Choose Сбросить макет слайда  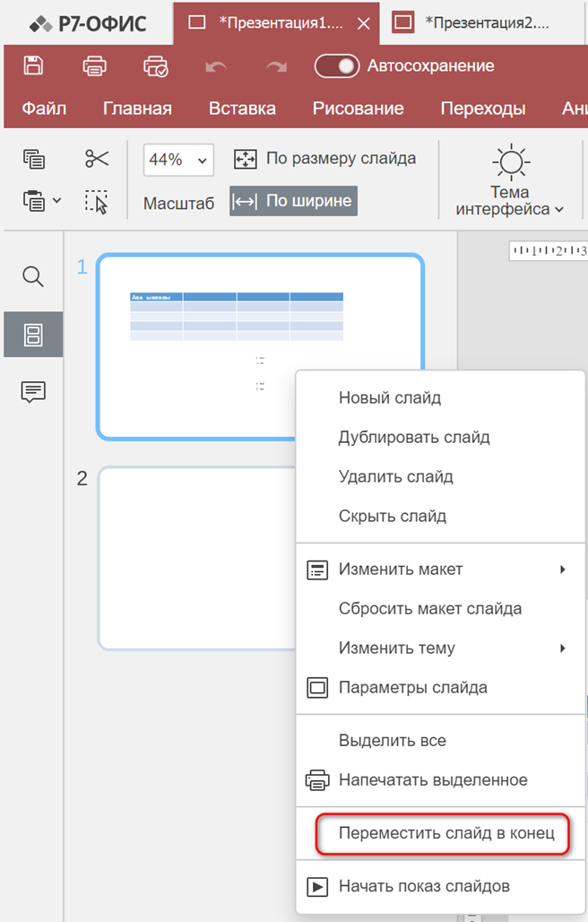(x=441, y=609)
